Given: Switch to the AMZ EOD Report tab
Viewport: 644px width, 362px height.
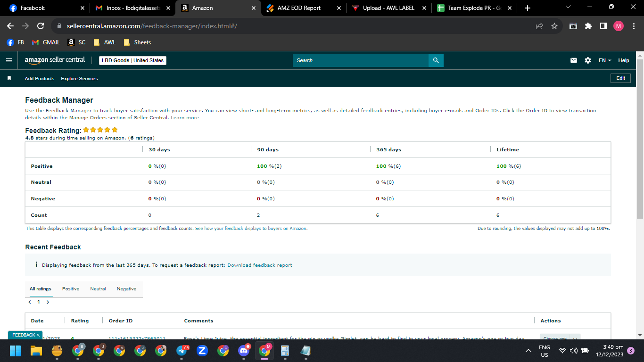Looking at the screenshot, I should click(x=304, y=8).
